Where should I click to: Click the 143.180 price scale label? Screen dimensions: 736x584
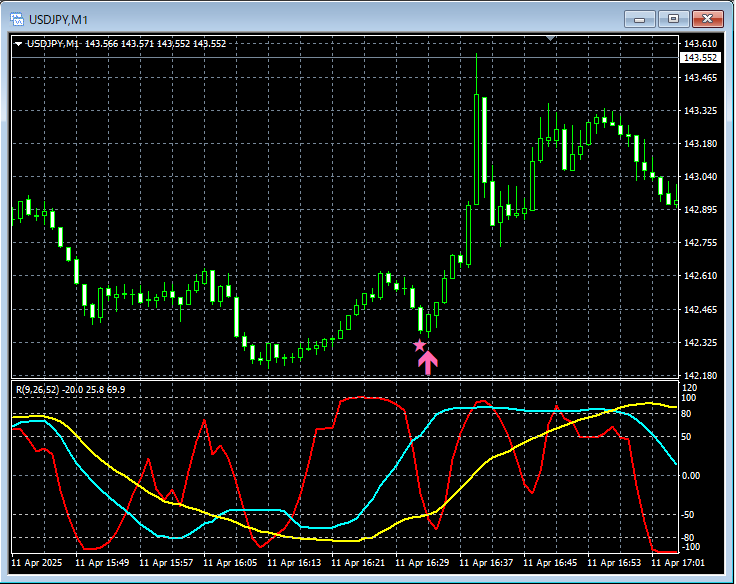pyautogui.click(x=700, y=144)
